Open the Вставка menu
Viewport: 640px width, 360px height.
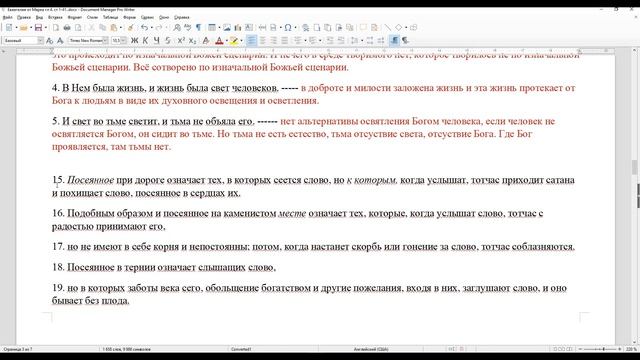55,18
